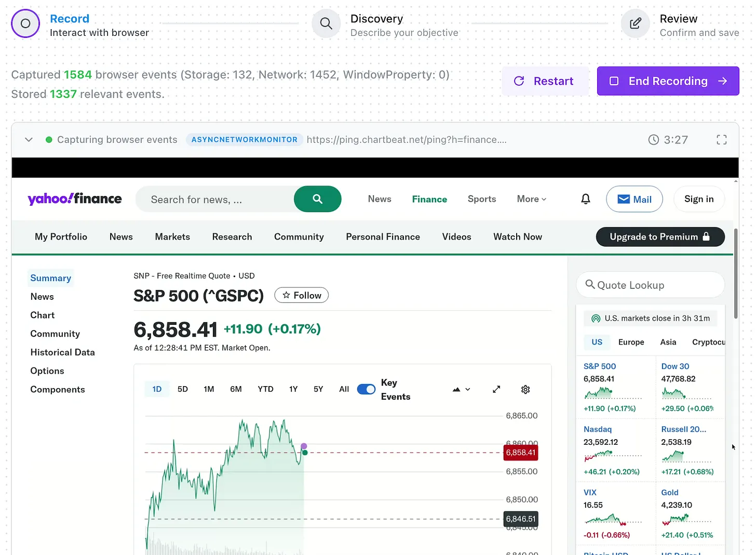Open the More navigation dropdown
The width and height of the screenshot is (756, 555).
(x=531, y=199)
